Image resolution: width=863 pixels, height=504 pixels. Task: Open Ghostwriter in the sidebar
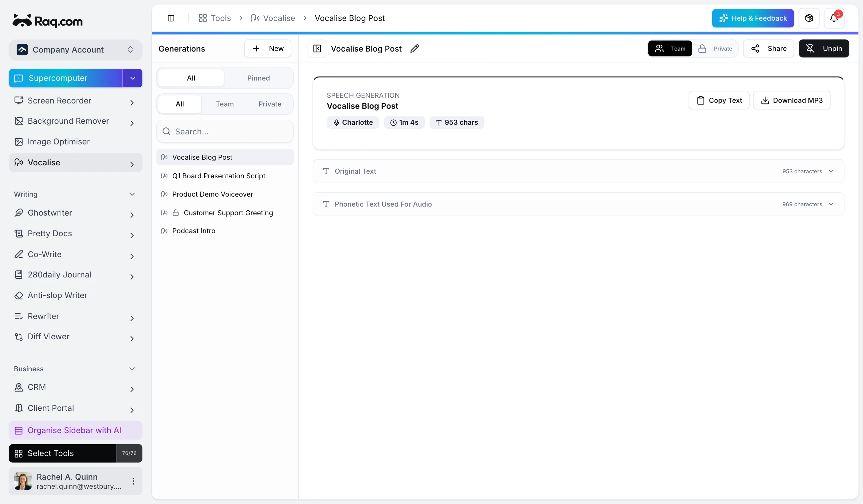click(x=75, y=213)
